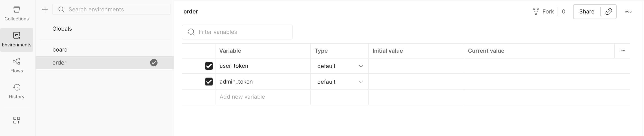The width and height of the screenshot is (644, 136).
Task: Copy link with the chain icon
Action: pyautogui.click(x=609, y=12)
